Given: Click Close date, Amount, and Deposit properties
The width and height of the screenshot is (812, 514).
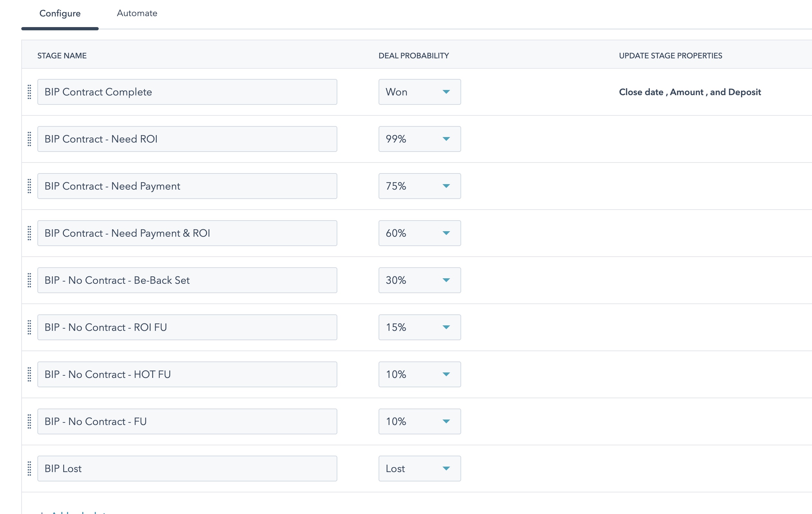Looking at the screenshot, I should point(690,92).
